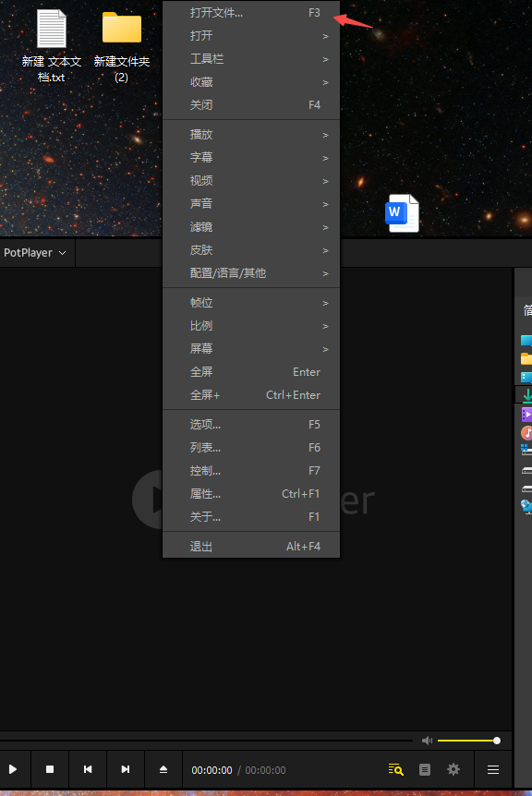Expand the 屏幕 submenu

pos(251,349)
